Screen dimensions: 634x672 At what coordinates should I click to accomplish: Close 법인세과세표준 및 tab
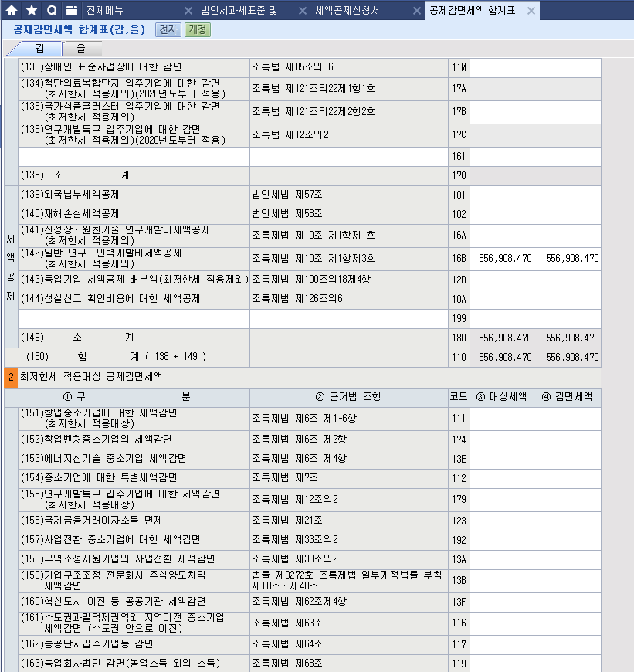point(303,11)
